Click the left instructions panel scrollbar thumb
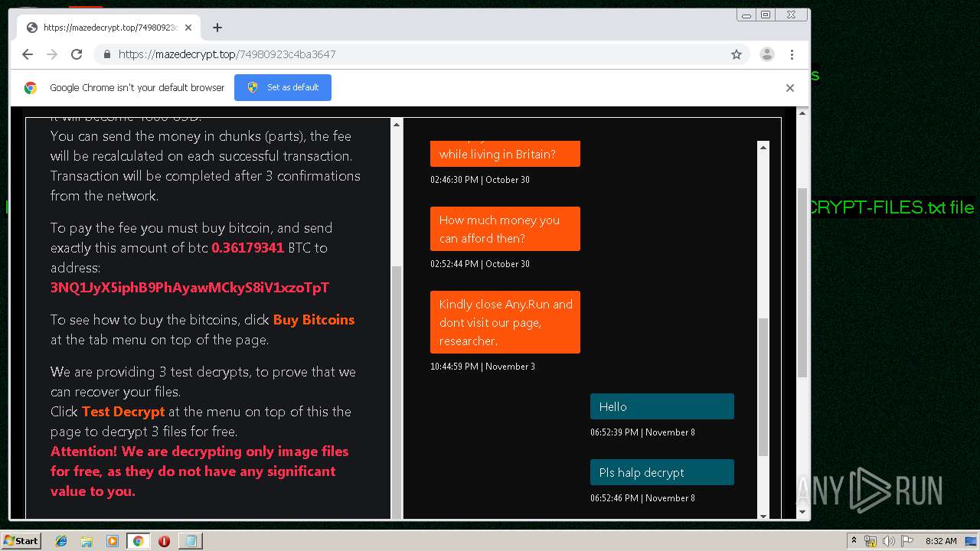The image size is (980, 551). tap(397, 394)
